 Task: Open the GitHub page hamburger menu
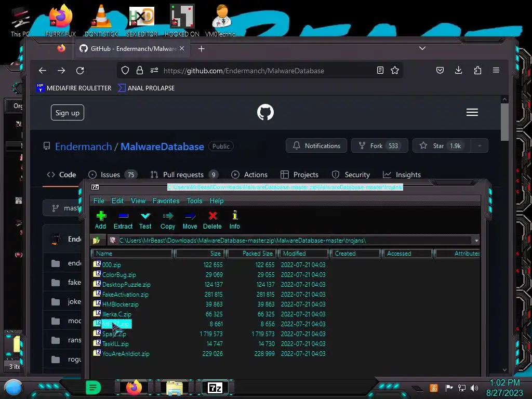tap(472, 112)
